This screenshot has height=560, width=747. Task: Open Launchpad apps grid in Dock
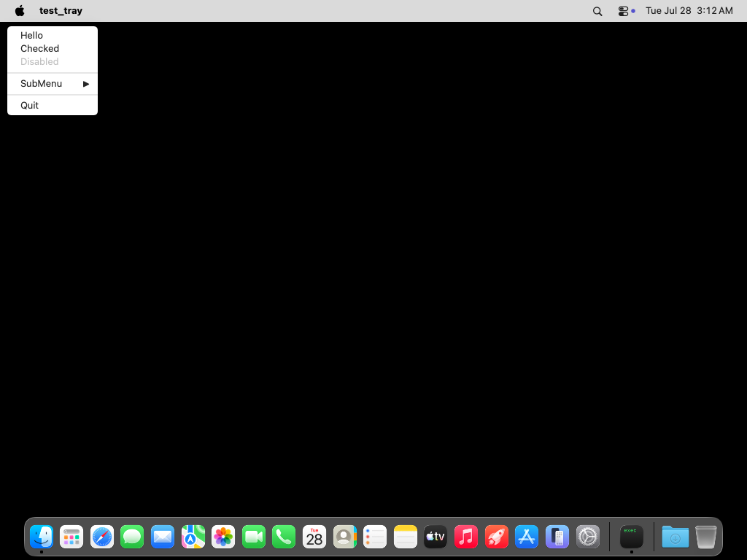pos(71,537)
